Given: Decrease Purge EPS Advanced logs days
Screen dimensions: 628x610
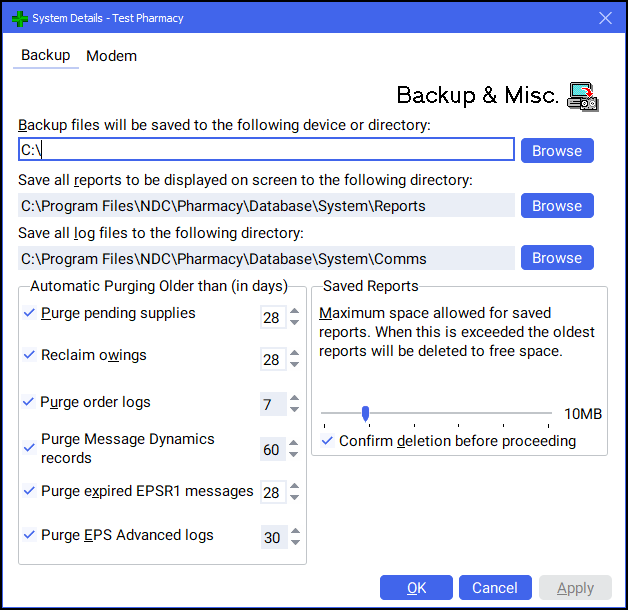Looking at the screenshot, I should tap(294, 543).
